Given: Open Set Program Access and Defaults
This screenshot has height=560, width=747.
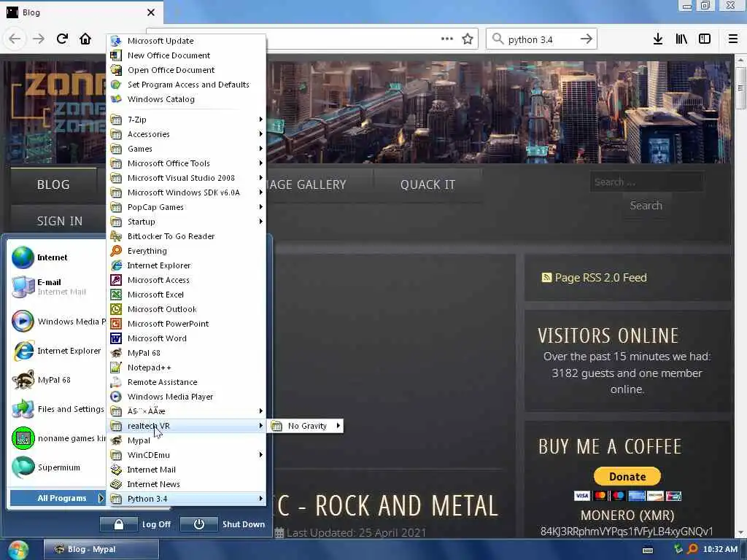Looking at the screenshot, I should coord(187,85).
